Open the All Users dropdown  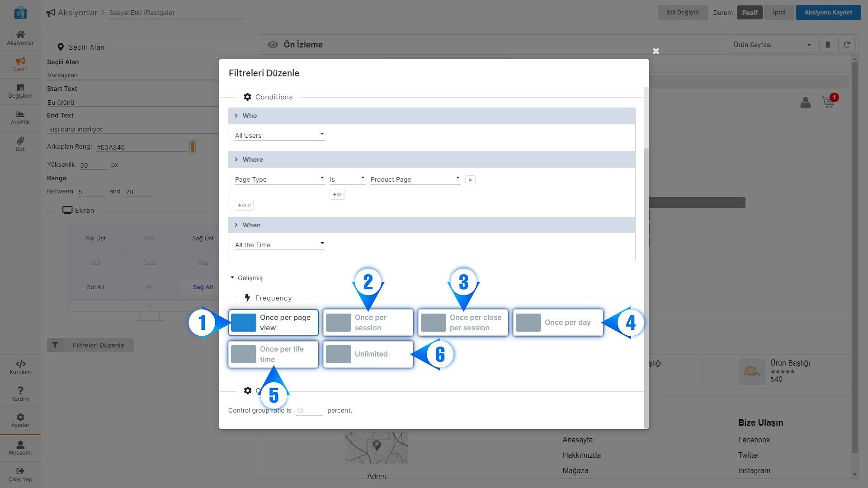point(279,135)
